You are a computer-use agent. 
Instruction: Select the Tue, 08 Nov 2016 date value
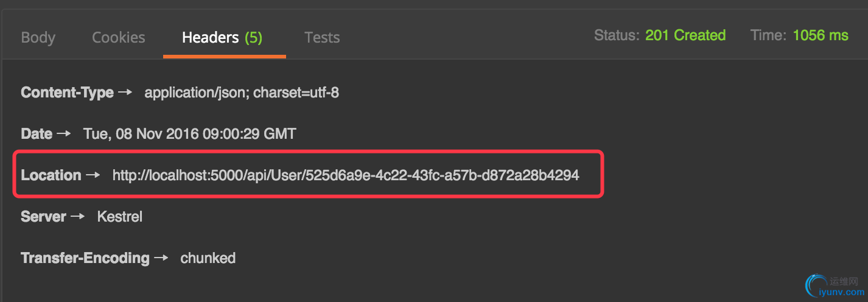coord(189,134)
